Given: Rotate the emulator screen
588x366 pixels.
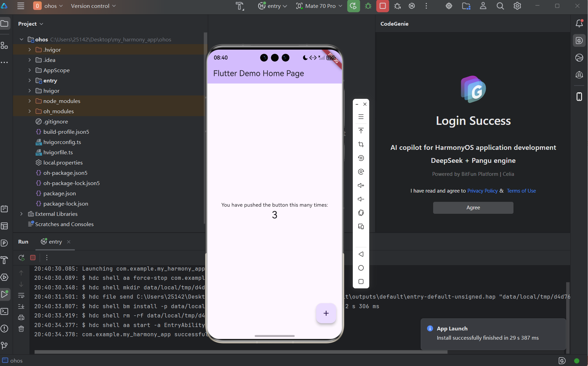Looking at the screenshot, I should pos(361,213).
